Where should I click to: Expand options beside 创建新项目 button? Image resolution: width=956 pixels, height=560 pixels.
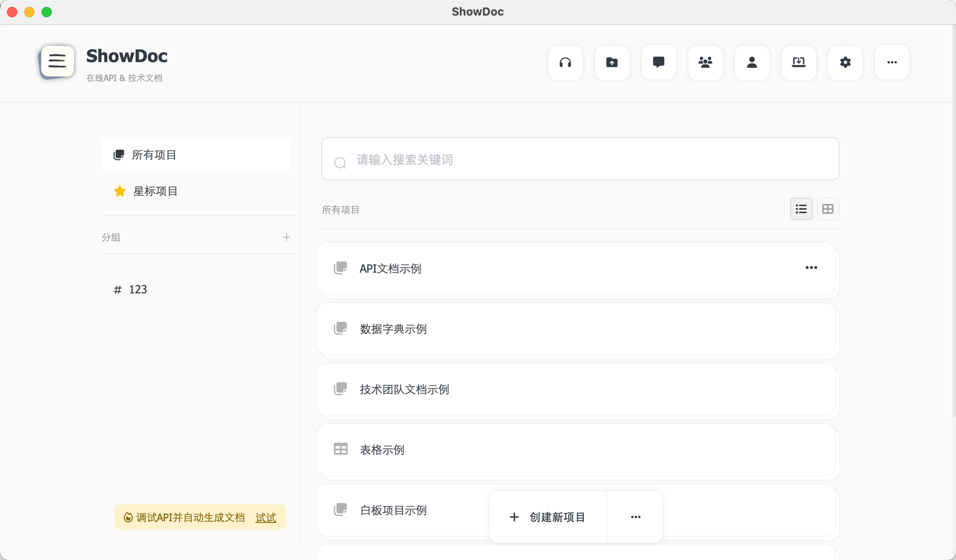pyautogui.click(x=636, y=517)
